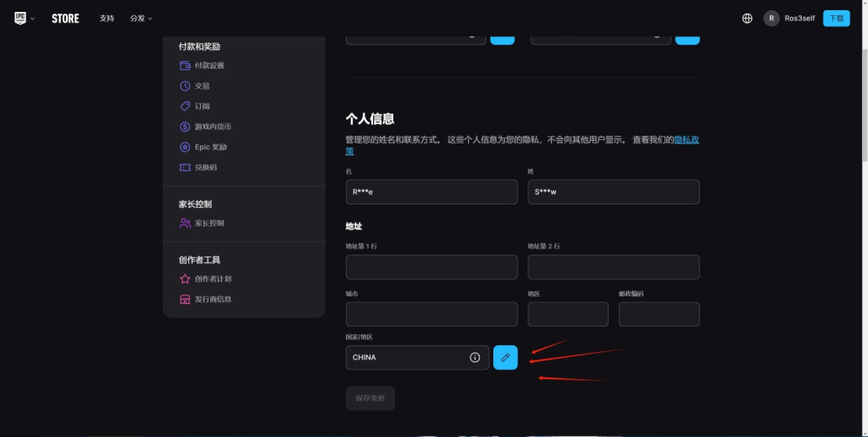This screenshot has height=437, width=868.
Task: Click the pencil edit icon beside CHINA
Action: tap(505, 357)
